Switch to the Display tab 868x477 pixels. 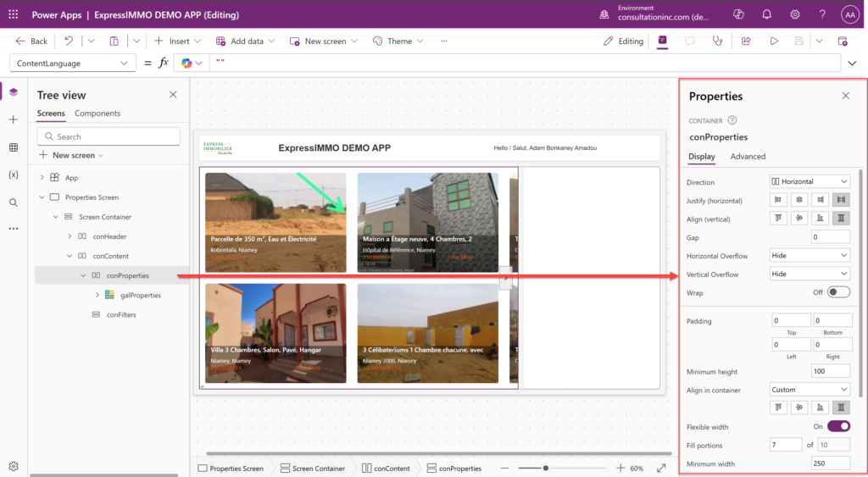[x=701, y=157]
